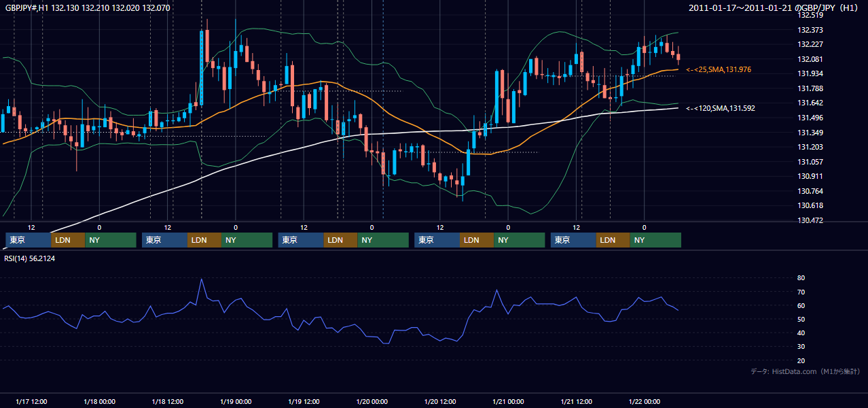Image resolution: width=868 pixels, height=408 pixels.
Task: Select the 132.519 price axis label
Action: (810, 16)
